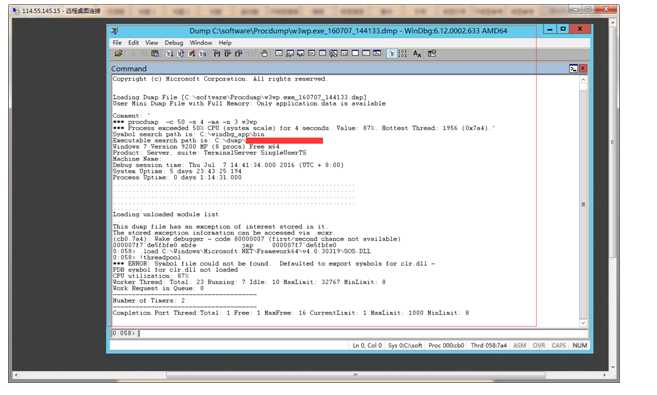Click the 'Symbol search path is' line
The width and height of the screenshot is (657, 395).
[188, 134]
